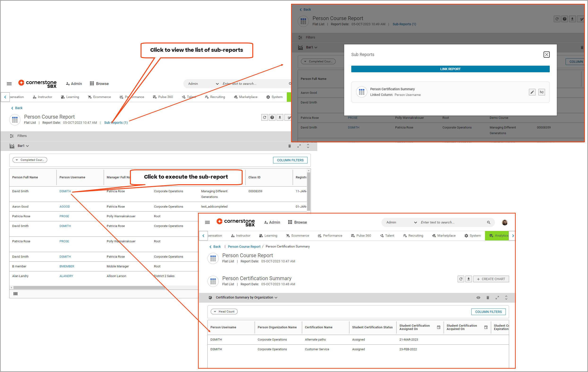
Task: Toggle the Head Count pill filter
Action: pyautogui.click(x=224, y=312)
